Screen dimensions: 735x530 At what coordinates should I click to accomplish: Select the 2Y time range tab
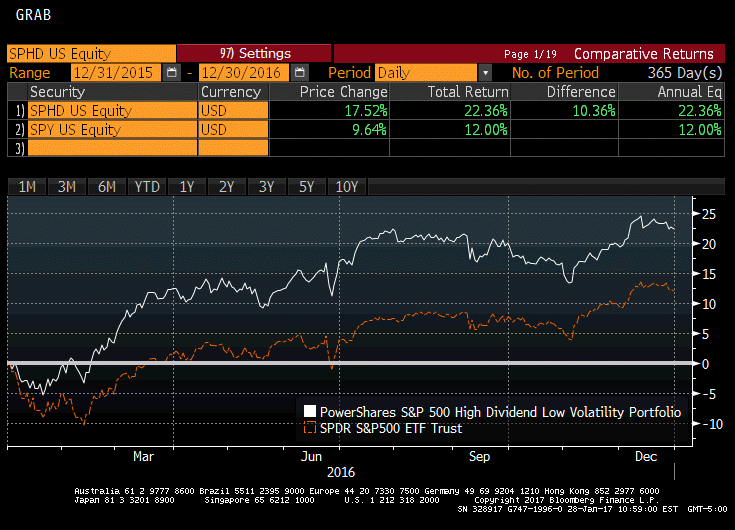click(226, 187)
